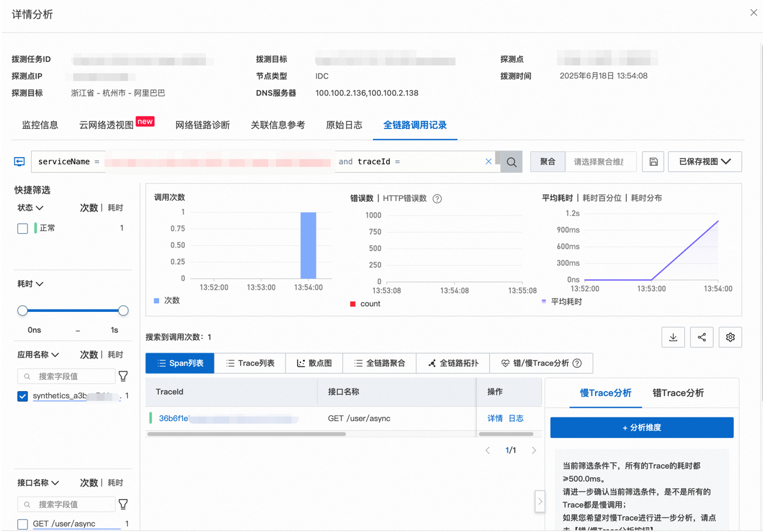This screenshot has height=532, width=763.
Task: Click the collapse sidebar icon beside query box
Action: 19,162
